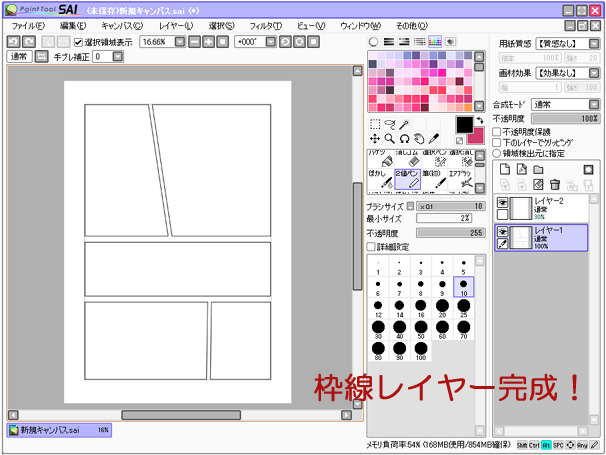Choose the 消しゴム eraser tool
This screenshot has width=606, height=455.
(407, 158)
